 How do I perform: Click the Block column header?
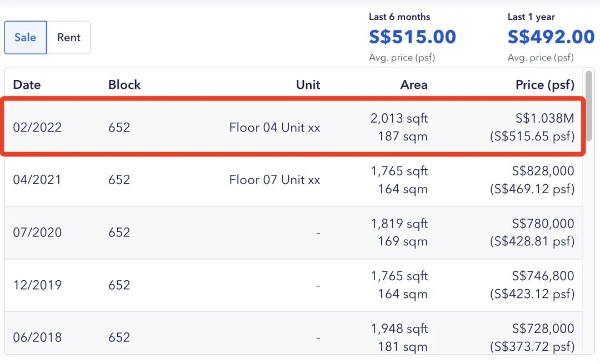pos(124,85)
